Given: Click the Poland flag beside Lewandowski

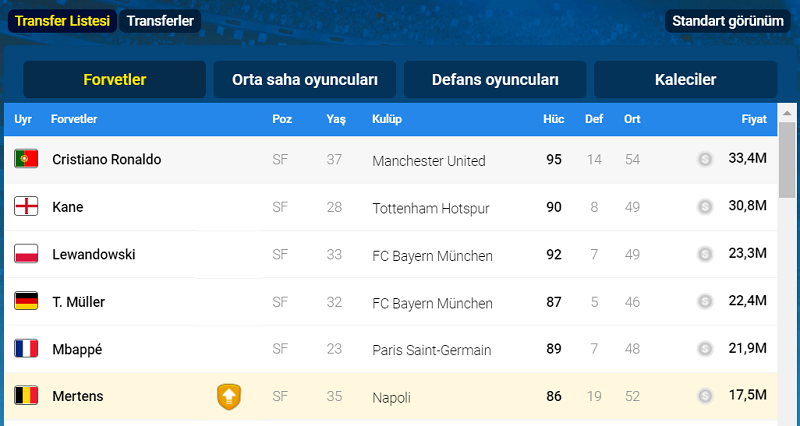Looking at the screenshot, I should click(26, 254).
